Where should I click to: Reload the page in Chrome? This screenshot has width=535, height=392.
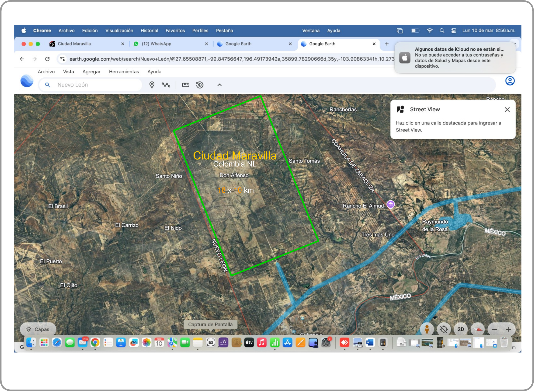pos(47,59)
